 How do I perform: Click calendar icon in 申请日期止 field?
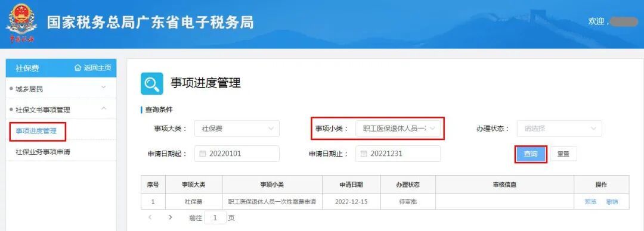point(363,154)
